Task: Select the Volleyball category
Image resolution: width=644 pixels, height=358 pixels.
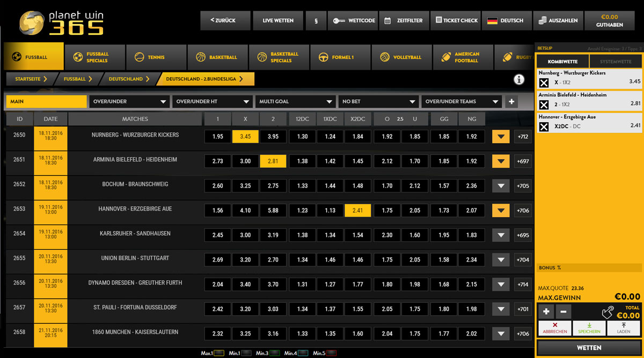Action: tap(401, 57)
